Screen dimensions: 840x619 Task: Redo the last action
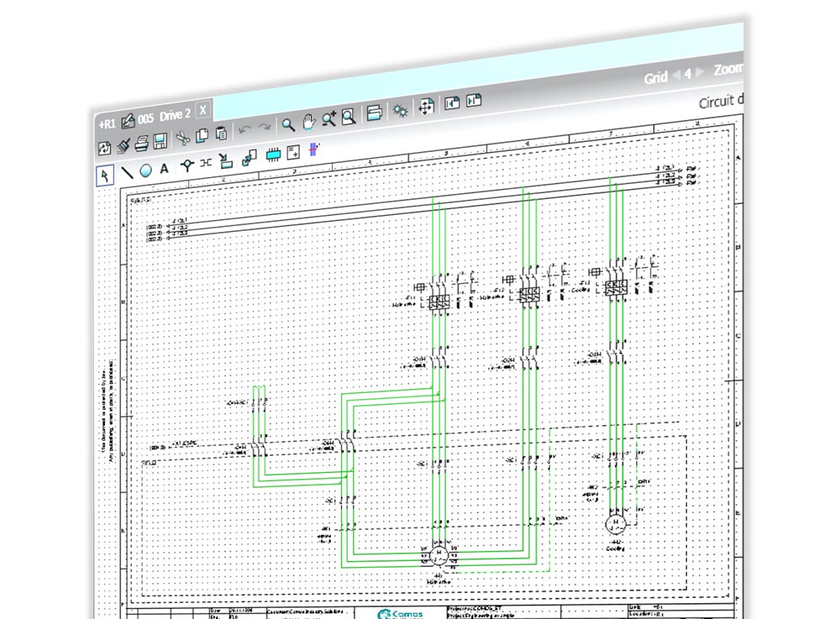(x=265, y=128)
